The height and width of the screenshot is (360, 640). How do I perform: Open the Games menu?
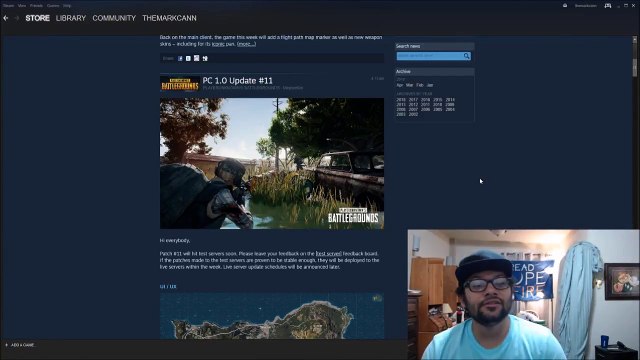(x=53, y=6)
